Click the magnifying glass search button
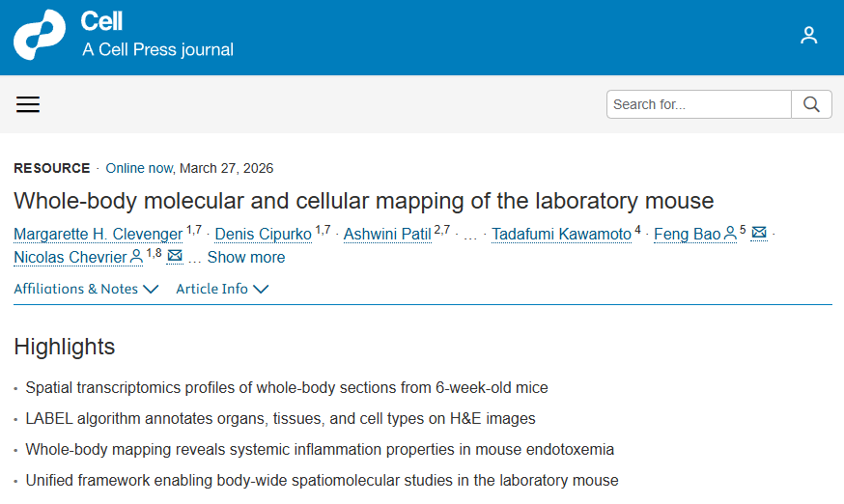The image size is (844, 504). point(811,104)
